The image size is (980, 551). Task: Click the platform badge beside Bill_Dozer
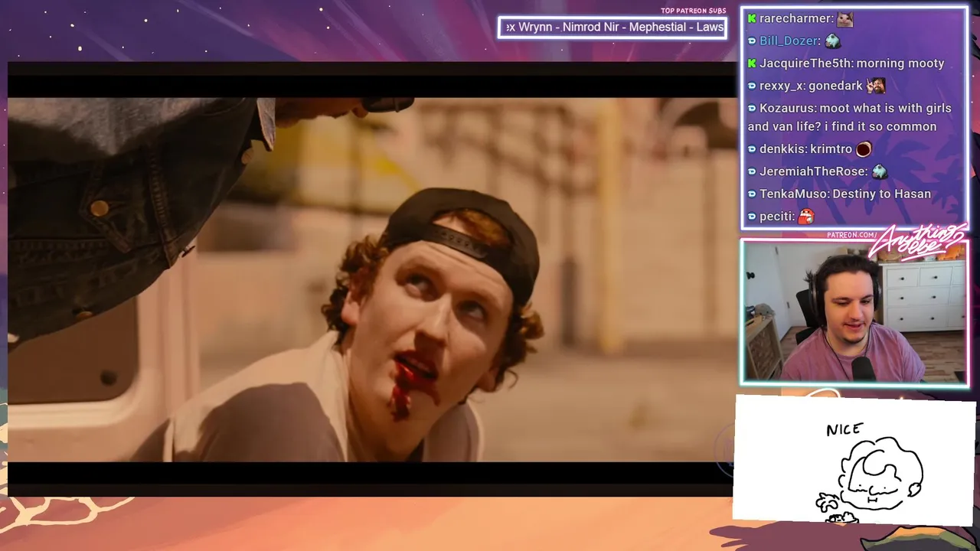pos(752,41)
